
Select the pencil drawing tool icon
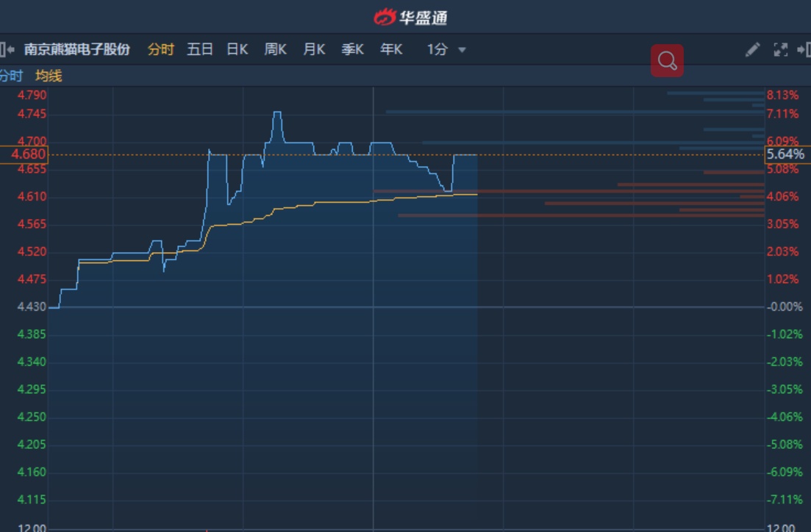[753, 50]
